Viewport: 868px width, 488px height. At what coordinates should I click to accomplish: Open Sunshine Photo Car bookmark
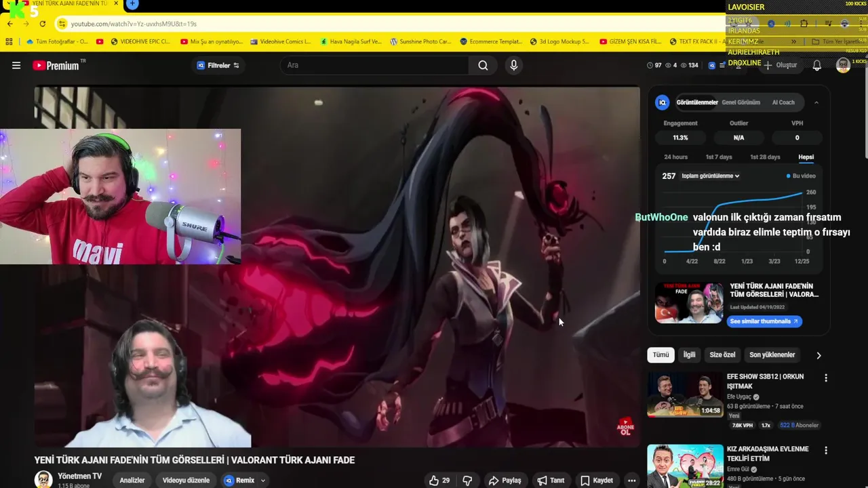(420, 41)
